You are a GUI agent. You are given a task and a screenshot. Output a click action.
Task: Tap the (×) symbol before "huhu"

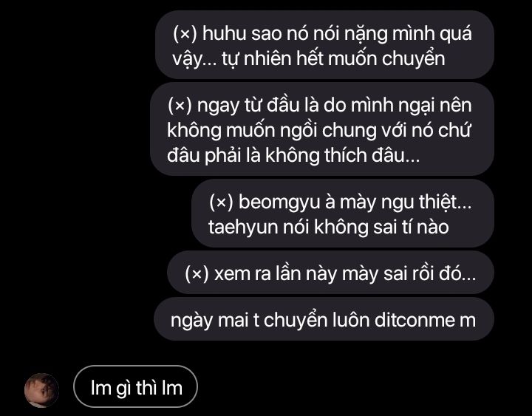pos(185,34)
